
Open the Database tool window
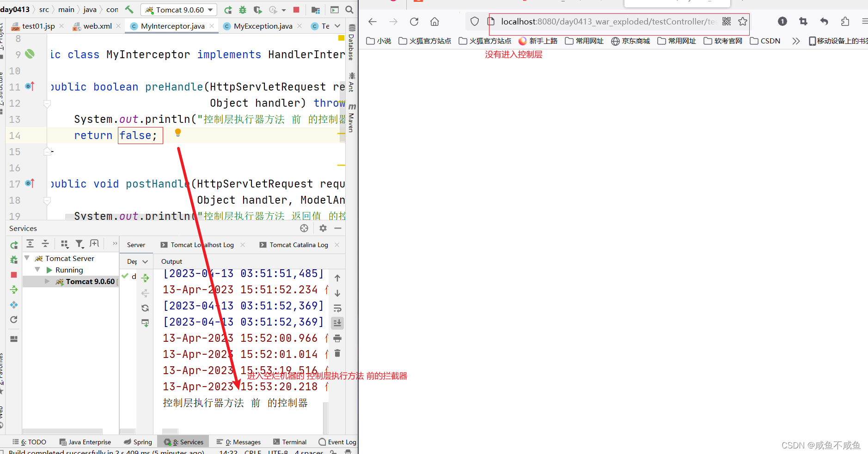tap(352, 42)
